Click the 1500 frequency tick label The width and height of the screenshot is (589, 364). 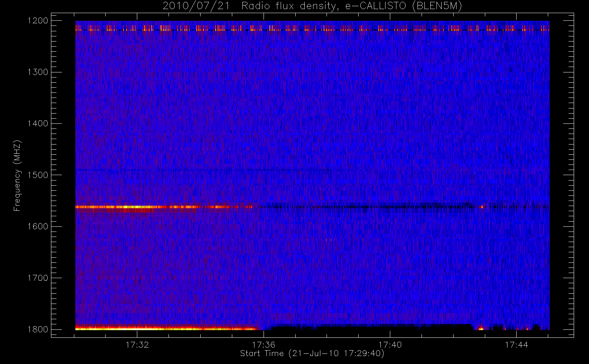[x=38, y=175]
